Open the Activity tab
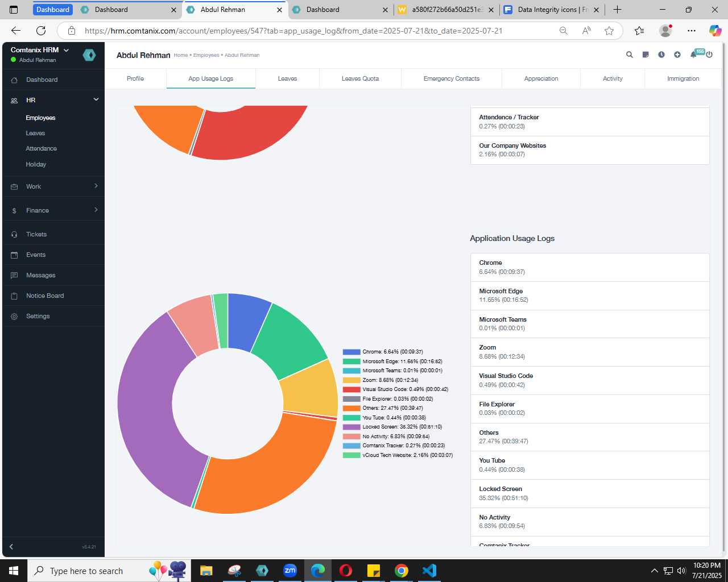Screen dimensions: 728x582 coord(613,78)
